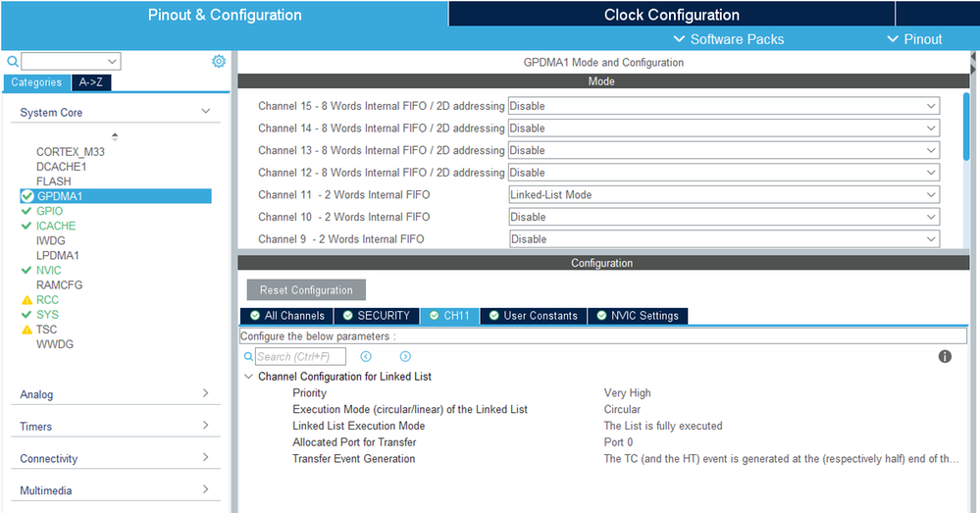
Task: Open the Pinout menu
Action: 914,39
